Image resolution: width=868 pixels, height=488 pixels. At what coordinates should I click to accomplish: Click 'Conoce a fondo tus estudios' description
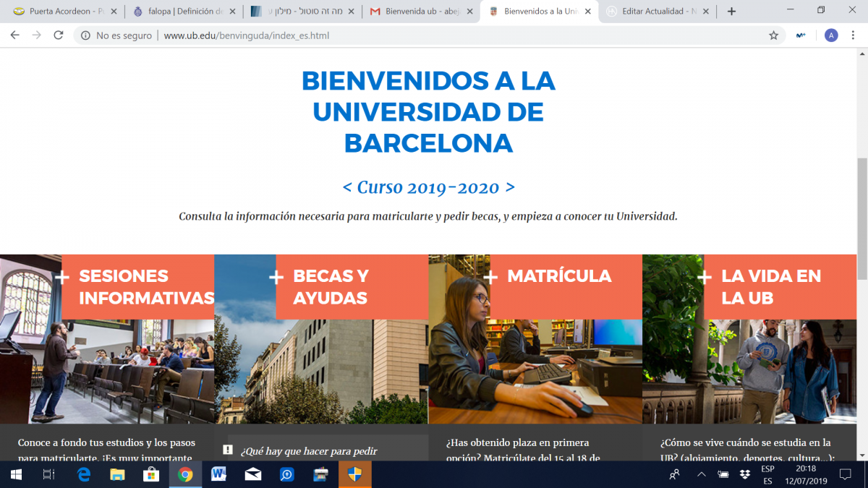point(106,450)
